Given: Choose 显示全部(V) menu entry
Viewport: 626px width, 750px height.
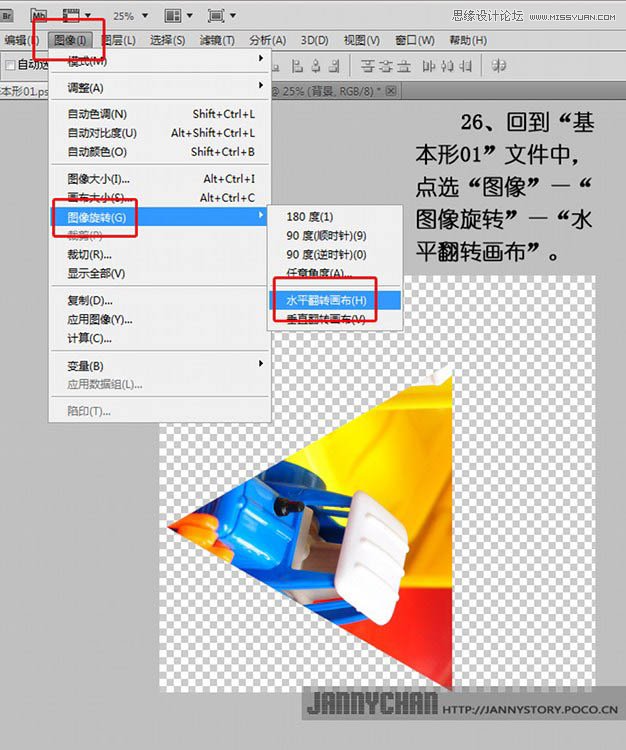Looking at the screenshot, I should coord(160,274).
